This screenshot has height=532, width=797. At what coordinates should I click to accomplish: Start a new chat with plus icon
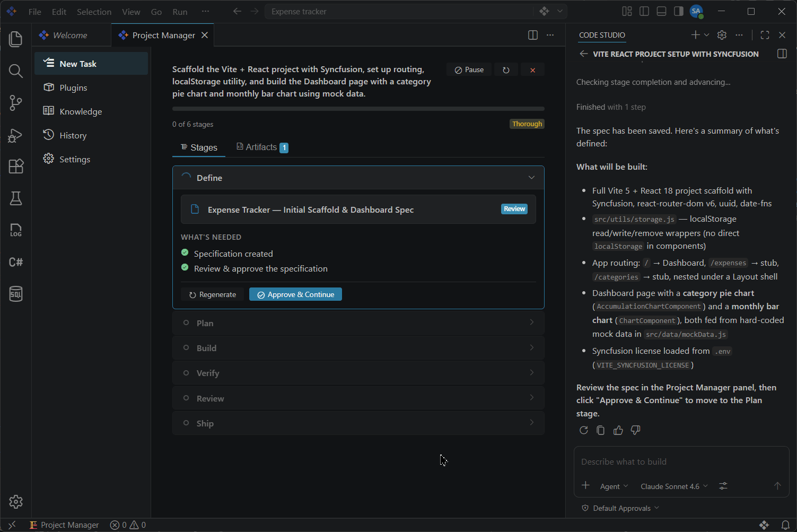point(695,34)
